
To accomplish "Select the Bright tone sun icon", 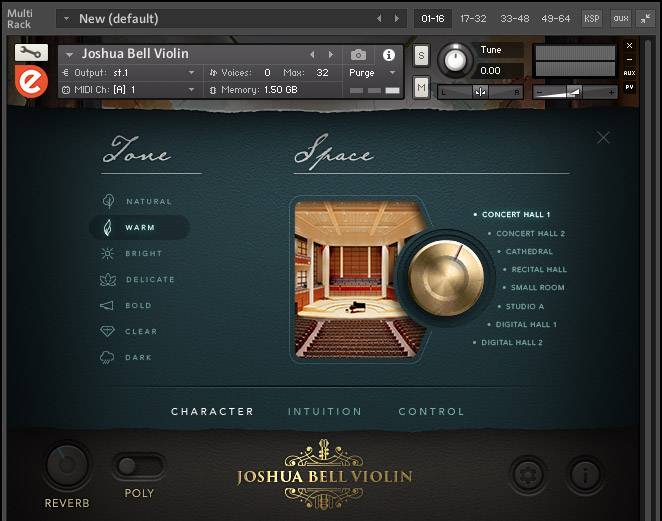I will [x=108, y=254].
